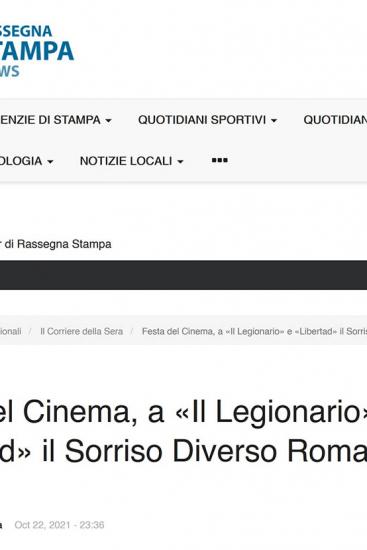Screen dimensions: 367x550
Task: Open the Quotidiani Sportivi dropdown
Action: click(x=207, y=120)
